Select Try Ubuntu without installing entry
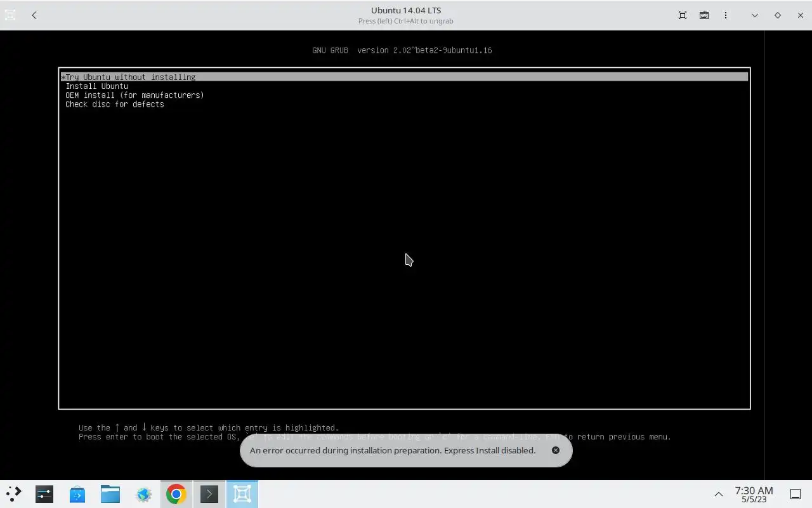Screen dimensions: 812x508 (404, 77)
